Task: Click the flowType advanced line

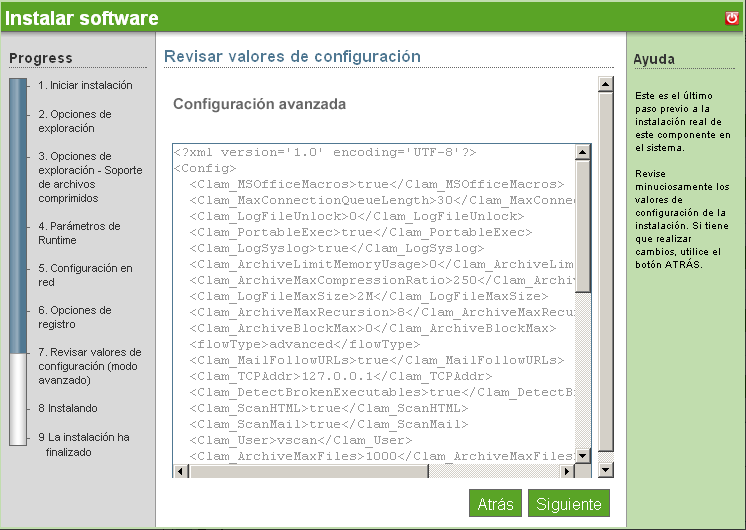Action: coord(304,344)
